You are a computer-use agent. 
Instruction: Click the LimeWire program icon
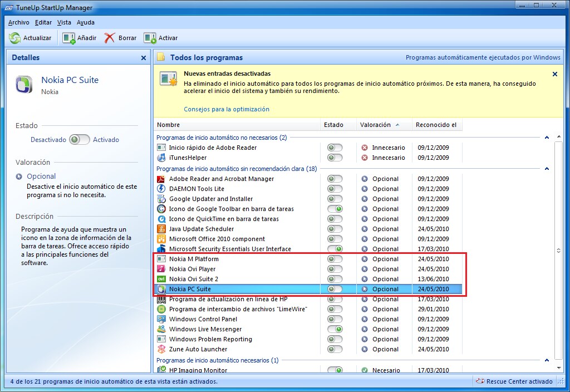click(161, 309)
